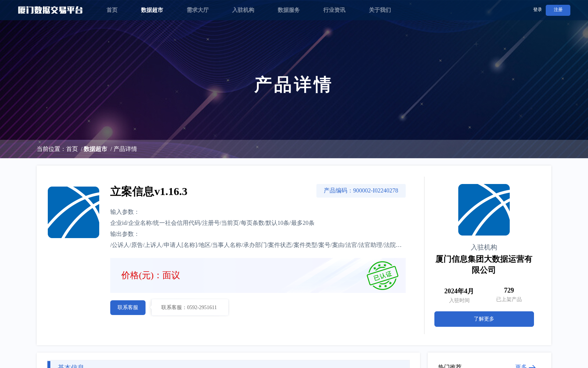This screenshot has width=588, height=368.
Task: Click the 价格(元)：面议 text
Action: click(151, 275)
